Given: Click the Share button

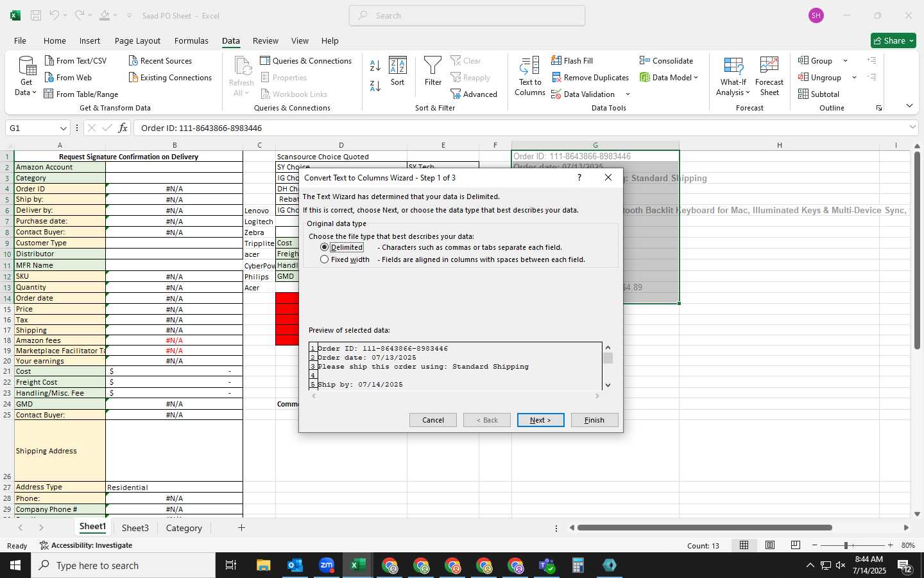Looking at the screenshot, I should click(893, 40).
